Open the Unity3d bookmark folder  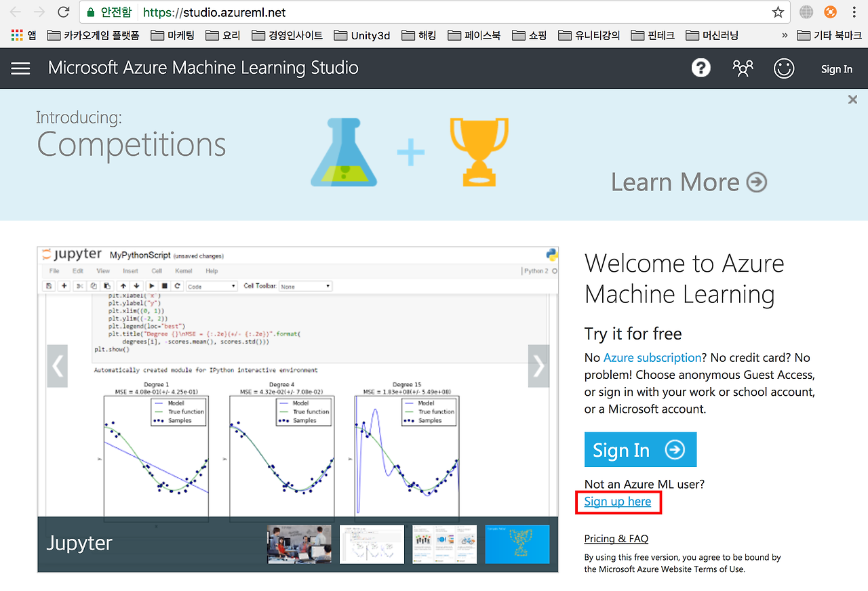362,35
